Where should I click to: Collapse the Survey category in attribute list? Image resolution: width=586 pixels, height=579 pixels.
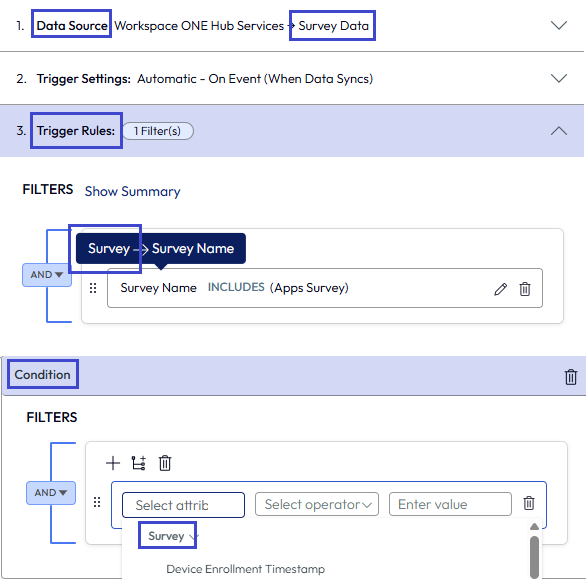point(172,536)
